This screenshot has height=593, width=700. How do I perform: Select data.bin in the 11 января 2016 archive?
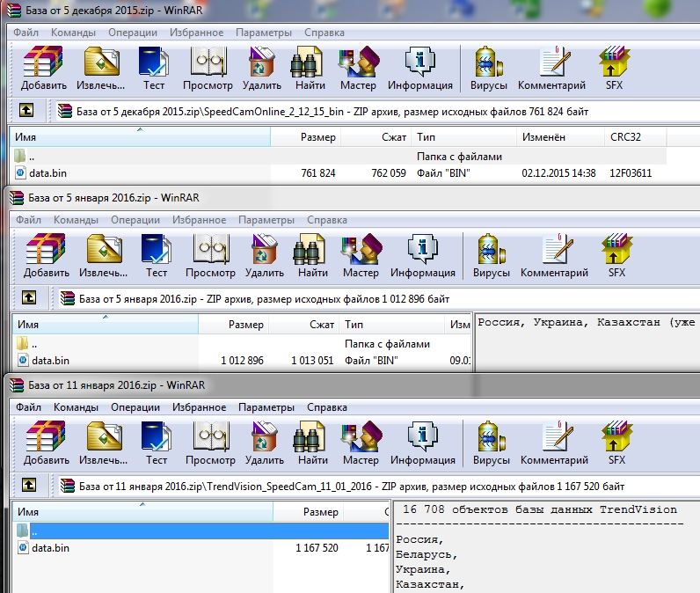tap(50, 548)
